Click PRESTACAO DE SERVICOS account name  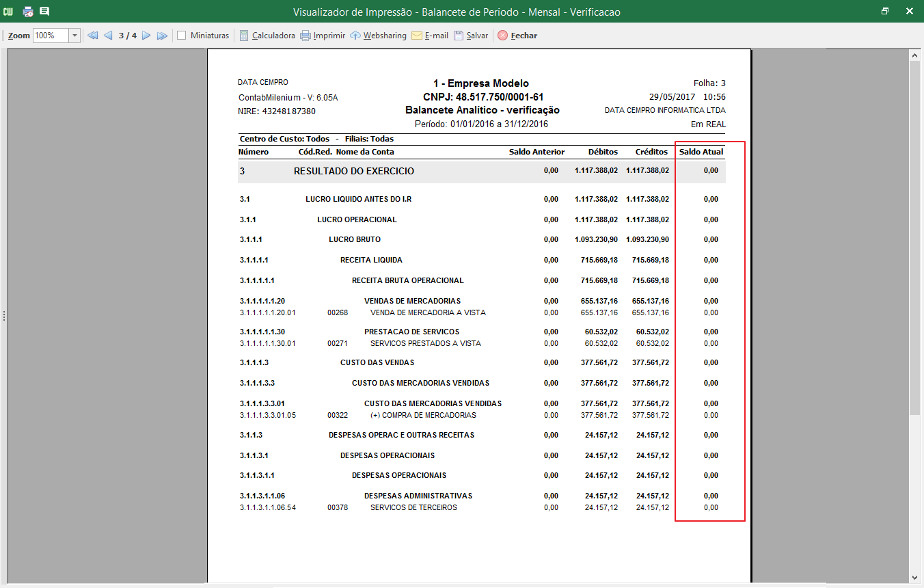point(411,332)
